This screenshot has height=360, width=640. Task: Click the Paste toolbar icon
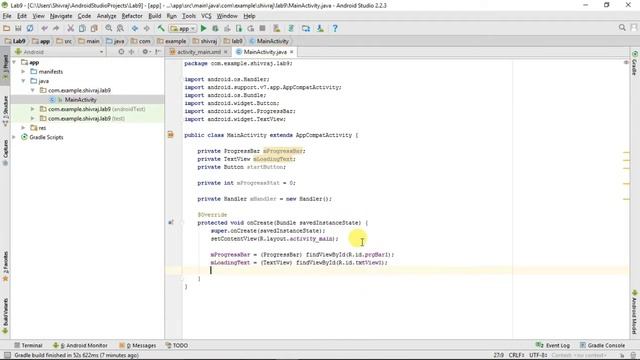(x=94, y=29)
